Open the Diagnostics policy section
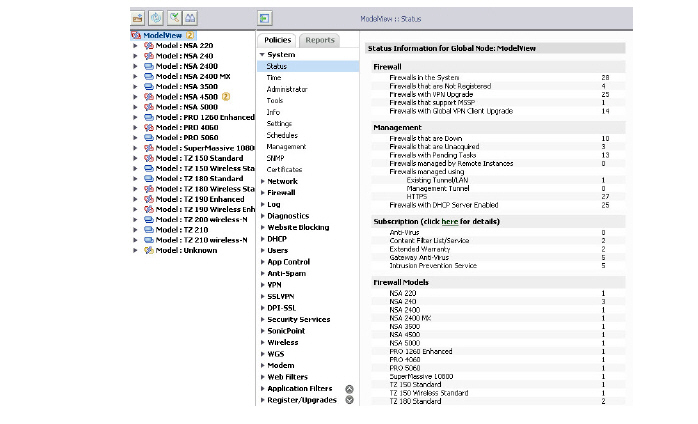This screenshot has width=698, height=424. tap(288, 216)
